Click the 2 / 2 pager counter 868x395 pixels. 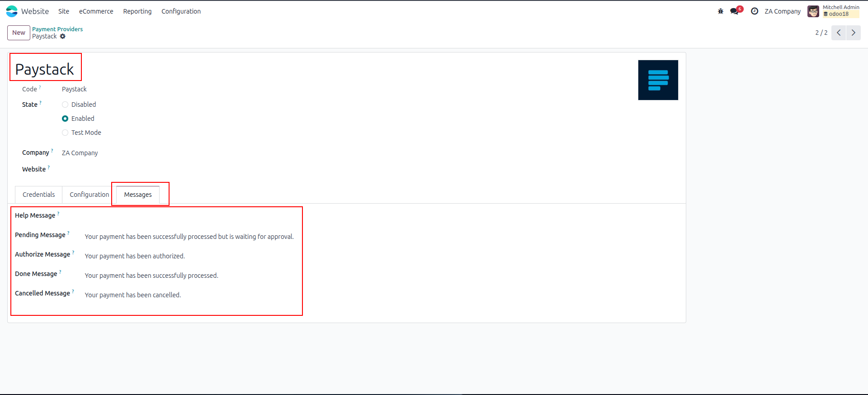(821, 33)
